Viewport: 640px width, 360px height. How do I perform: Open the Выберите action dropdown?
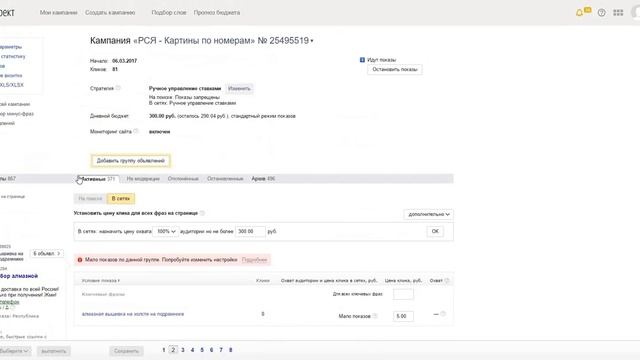[15, 351]
